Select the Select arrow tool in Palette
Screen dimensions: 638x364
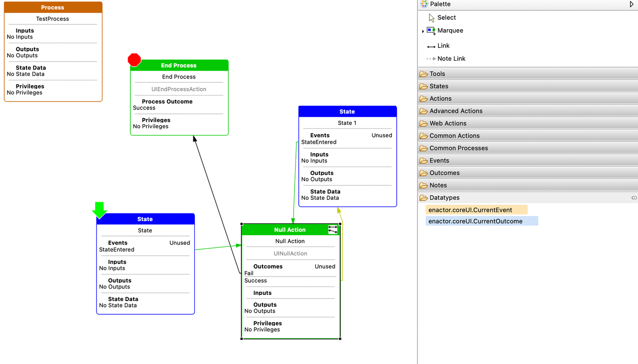442,17
